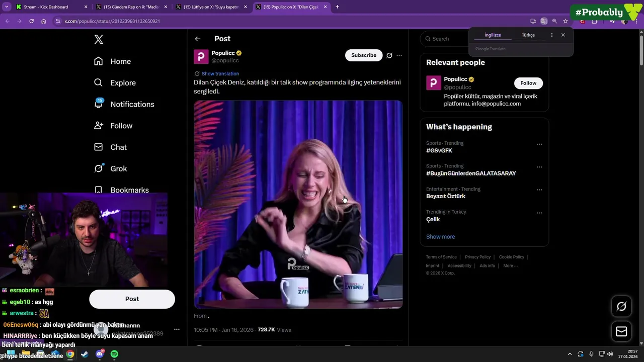Viewport: 644px width, 362px height.
Task: Open Steam from the taskbar
Action: click(x=85, y=354)
